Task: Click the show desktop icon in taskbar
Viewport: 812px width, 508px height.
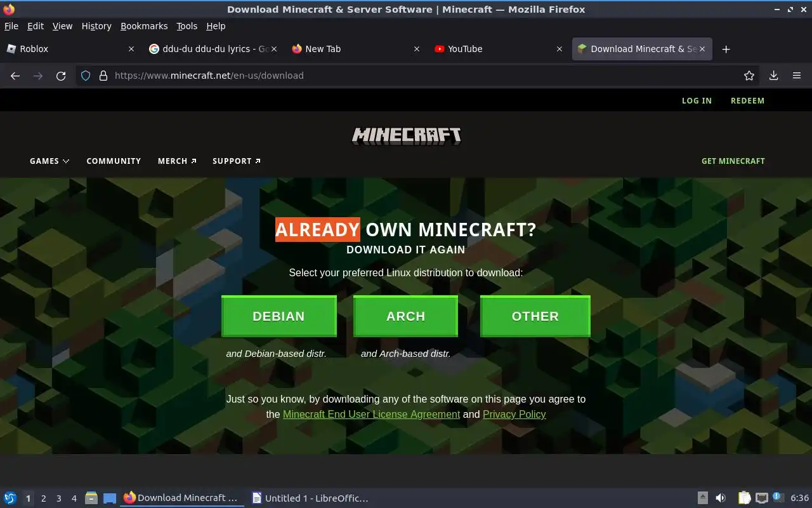Action: coord(110,498)
